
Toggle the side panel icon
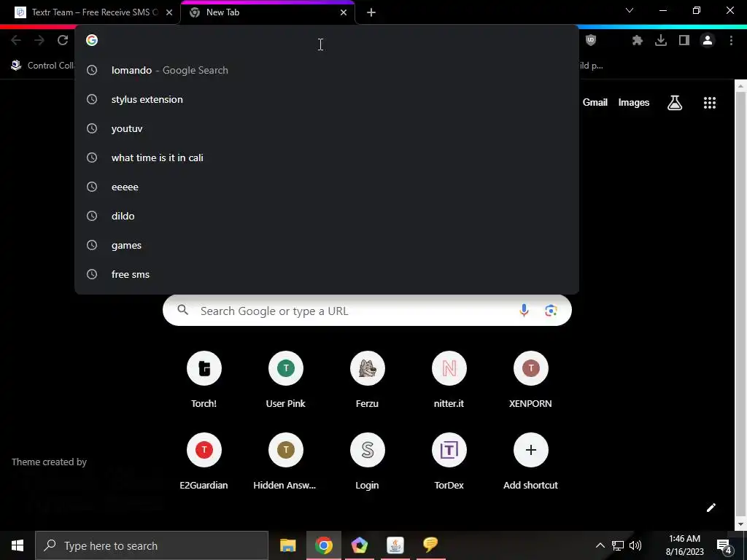[684, 41]
